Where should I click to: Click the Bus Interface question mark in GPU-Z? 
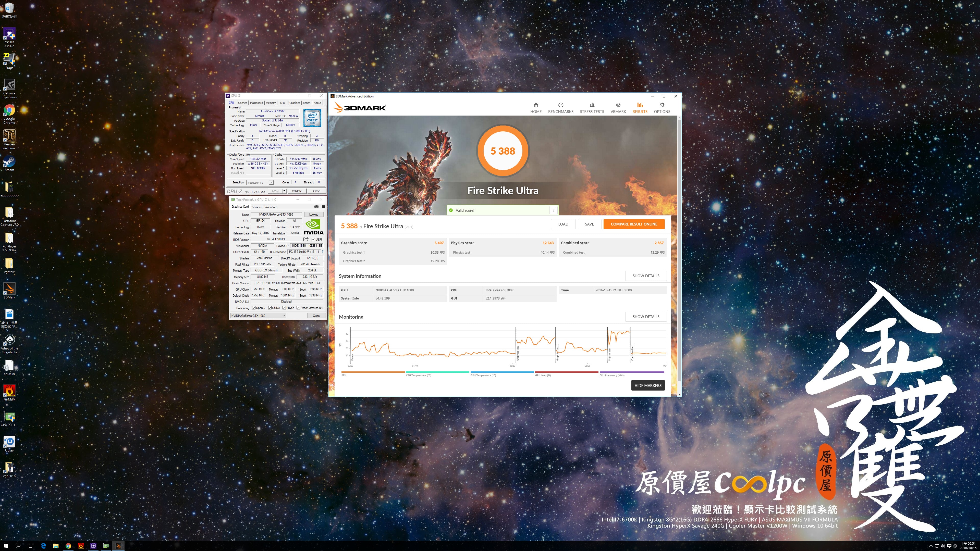(x=323, y=252)
